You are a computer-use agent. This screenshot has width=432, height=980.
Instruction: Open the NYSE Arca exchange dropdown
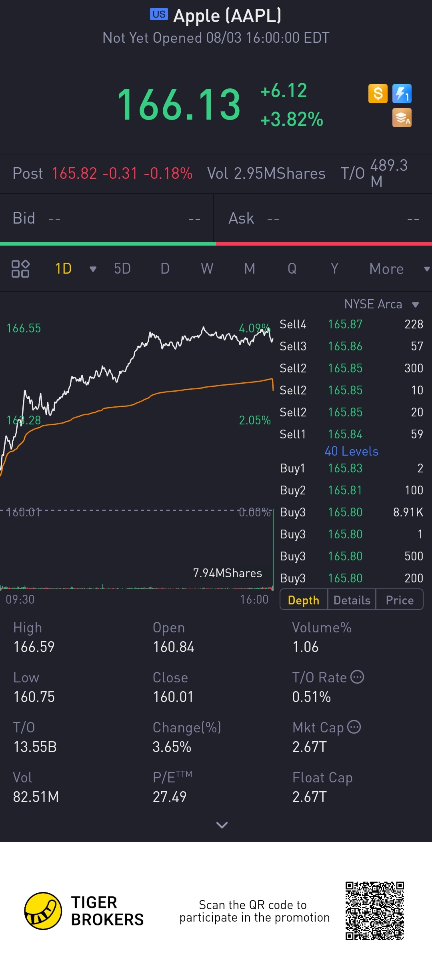pos(415,305)
